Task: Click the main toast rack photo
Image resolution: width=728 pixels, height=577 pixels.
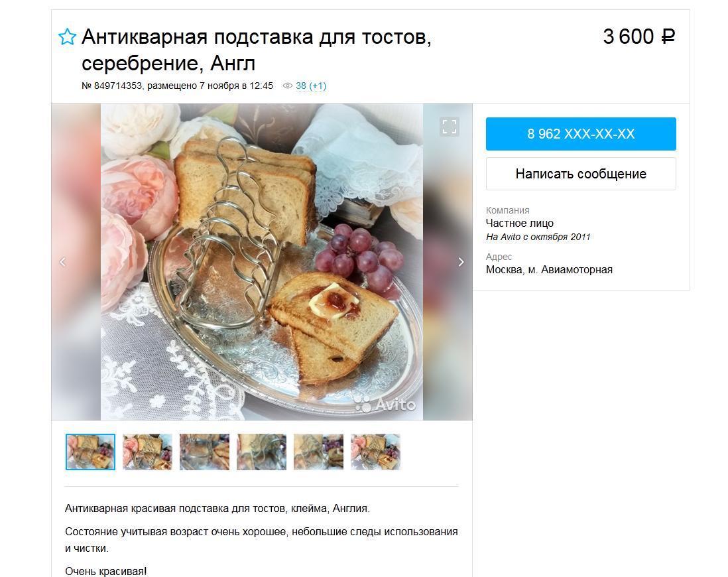Action: click(x=262, y=261)
